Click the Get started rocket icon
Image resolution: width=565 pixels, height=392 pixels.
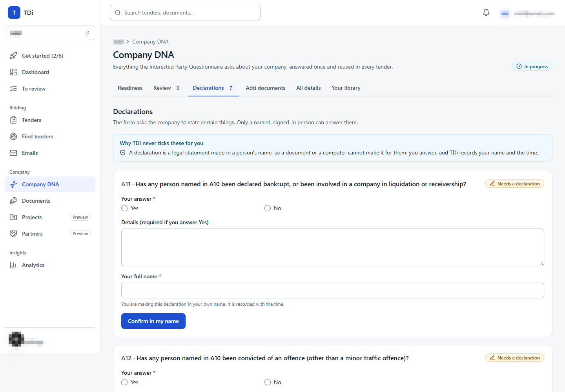[13, 56]
